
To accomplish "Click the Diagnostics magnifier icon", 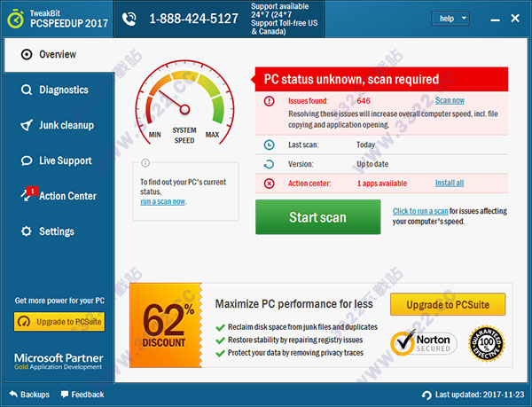I will click(x=27, y=90).
